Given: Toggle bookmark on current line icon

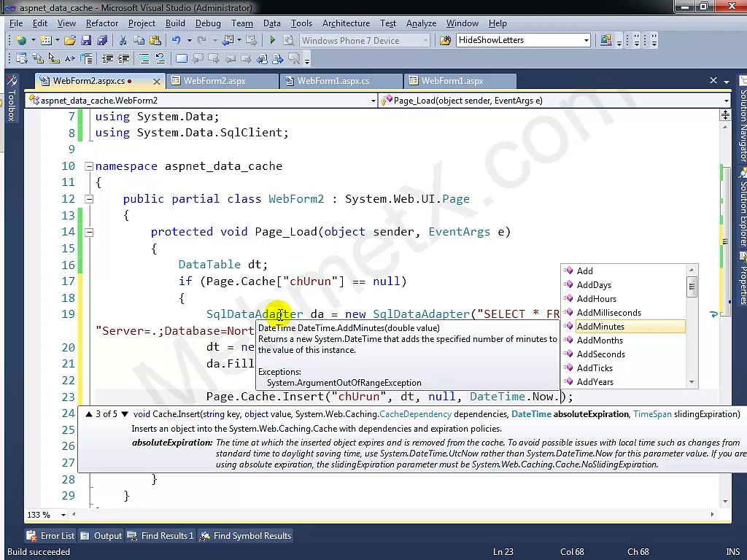Looking at the screenshot, I should click(182, 58).
